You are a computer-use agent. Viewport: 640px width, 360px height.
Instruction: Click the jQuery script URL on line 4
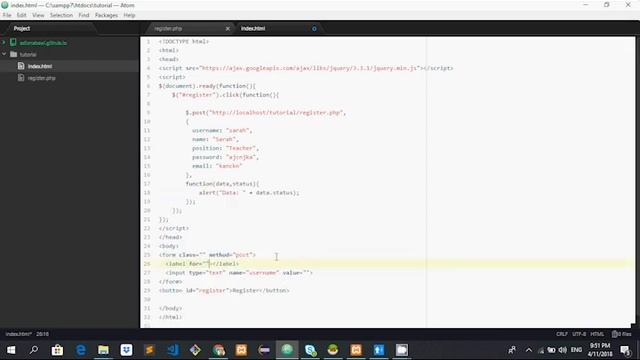click(x=310, y=68)
